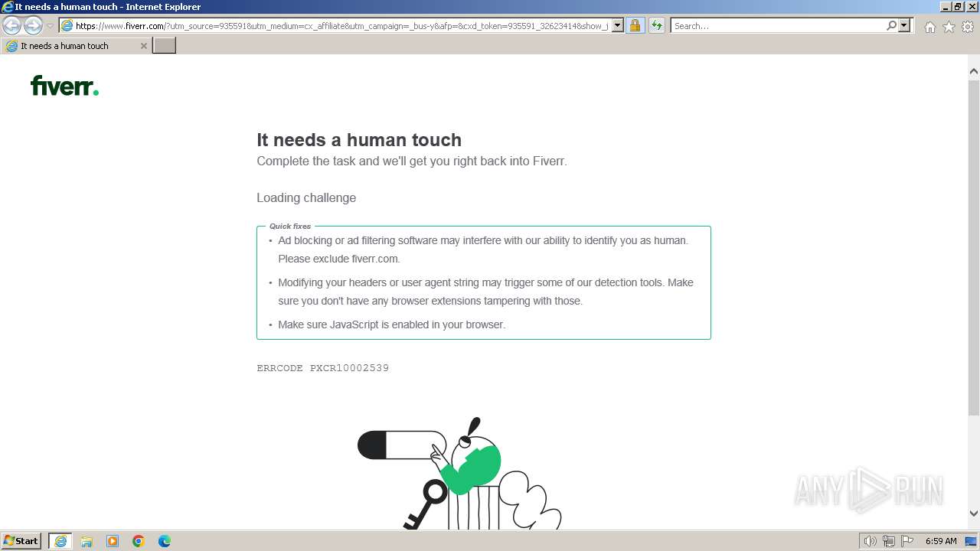This screenshot has width=980, height=551.
Task: Start search with the magnifier icon
Action: 891,25
